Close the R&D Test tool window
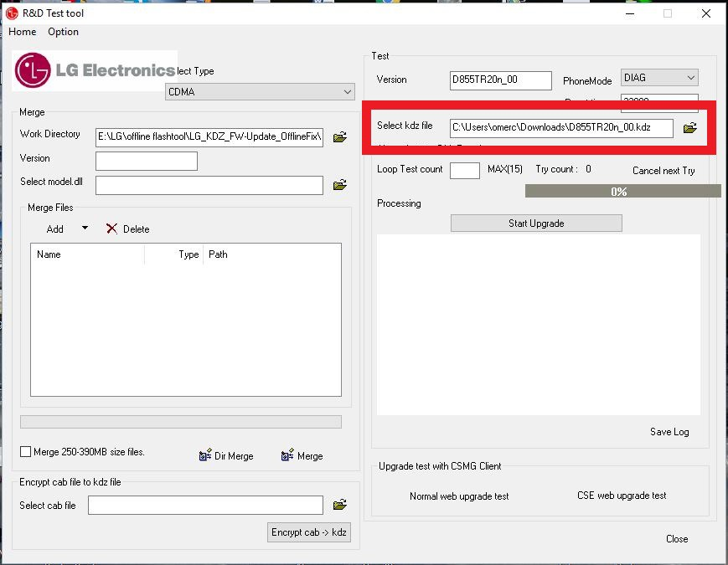Image resolution: width=728 pixels, height=565 pixels. pos(705,13)
